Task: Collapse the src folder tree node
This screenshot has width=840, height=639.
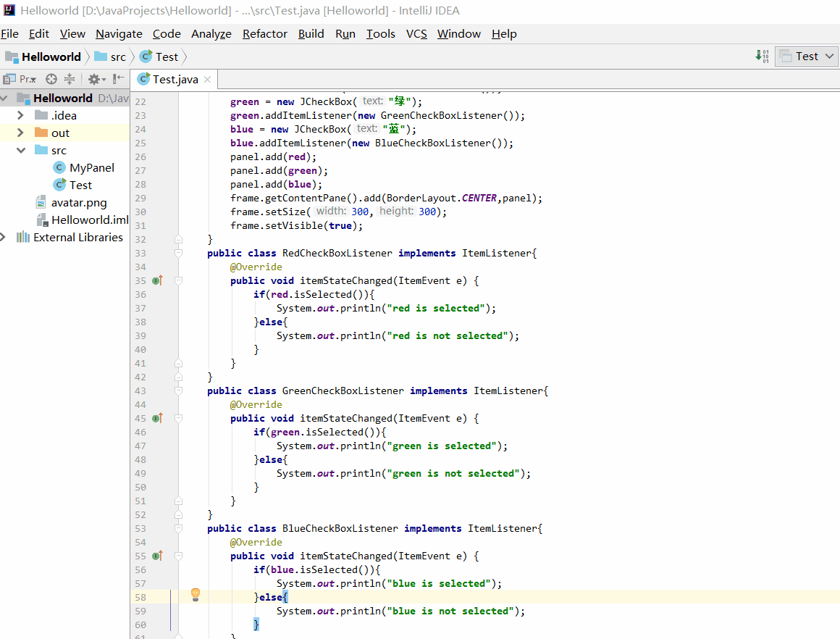Action: coord(21,150)
